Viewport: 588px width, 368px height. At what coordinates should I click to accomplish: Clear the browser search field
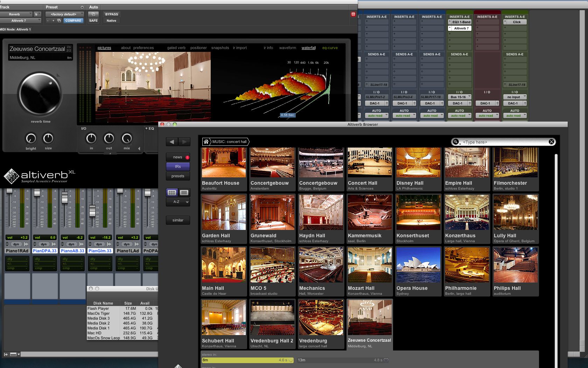point(551,142)
